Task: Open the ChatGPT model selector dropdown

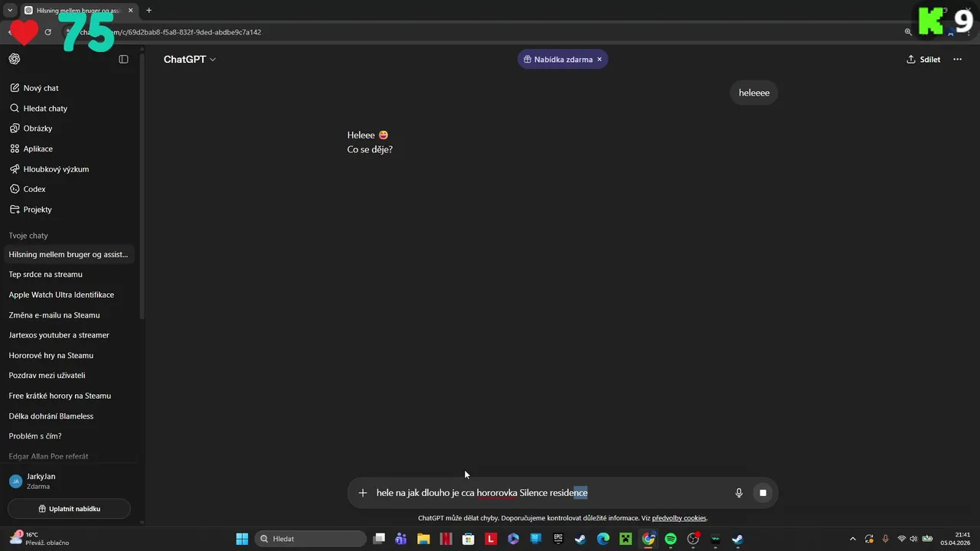Action: click(x=190, y=59)
